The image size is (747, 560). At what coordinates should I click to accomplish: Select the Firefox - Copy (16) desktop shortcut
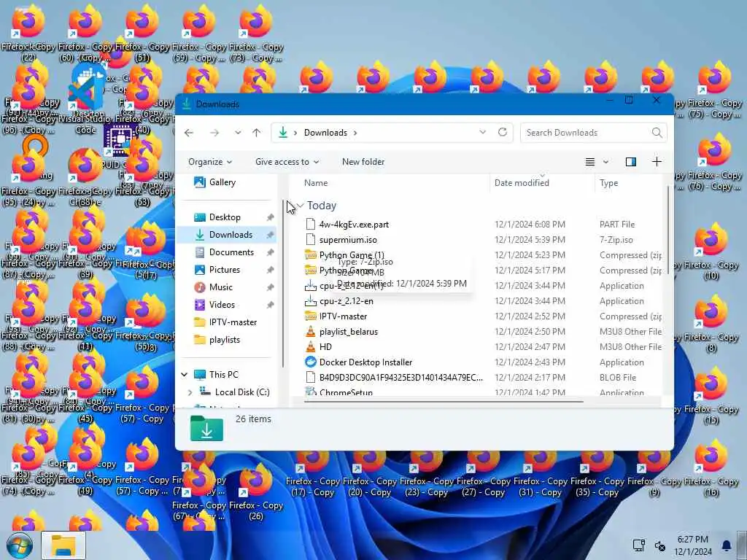(x=712, y=467)
